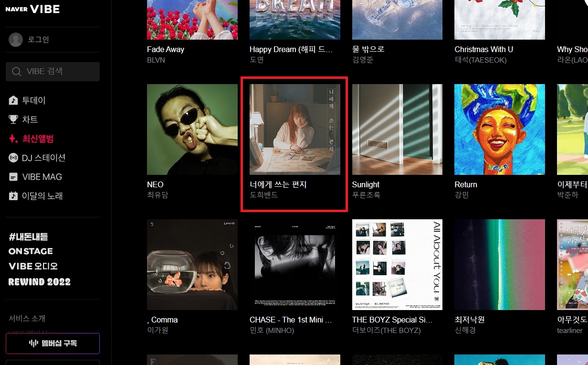Click the 물 밖으로 album title
588x365 pixels.
(x=368, y=49)
